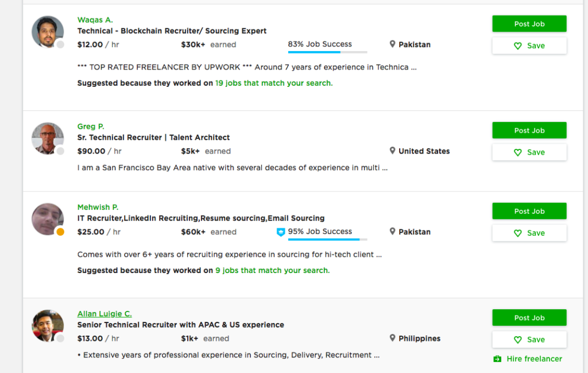This screenshot has width=588, height=373.
Task: Click the green arrow icon beside Hire freelancer
Action: pos(497,359)
